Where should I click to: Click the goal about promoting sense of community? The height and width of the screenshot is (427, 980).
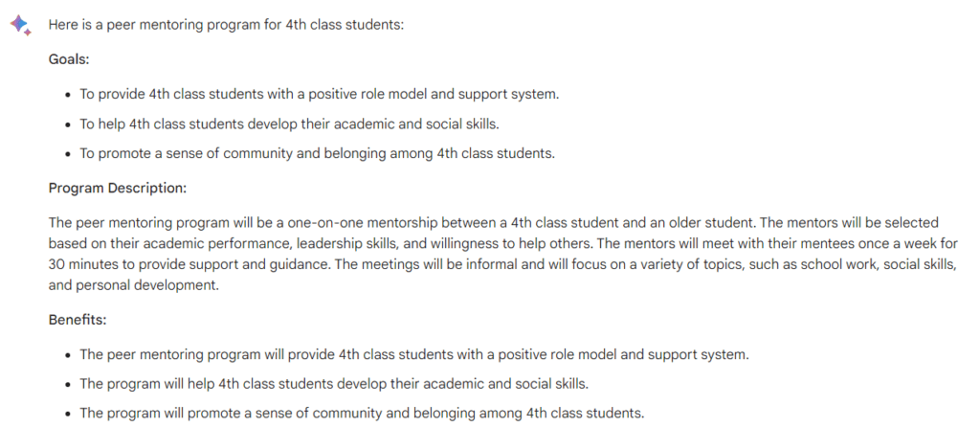[317, 153]
